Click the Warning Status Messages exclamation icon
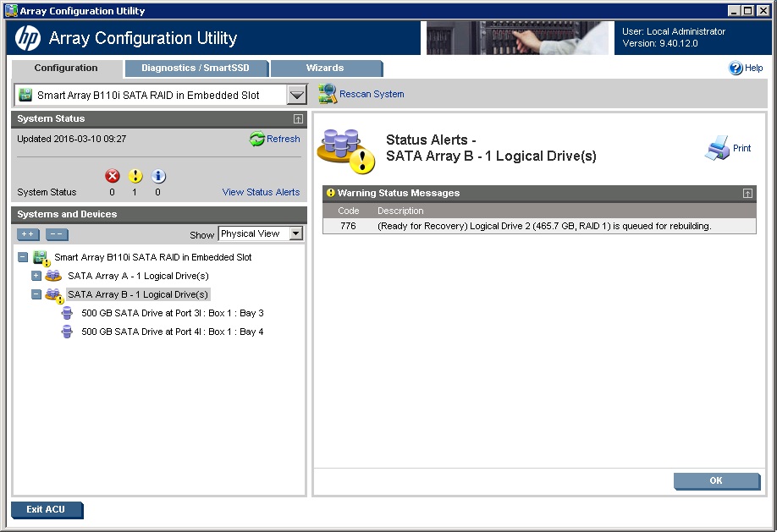 (x=331, y=193)
